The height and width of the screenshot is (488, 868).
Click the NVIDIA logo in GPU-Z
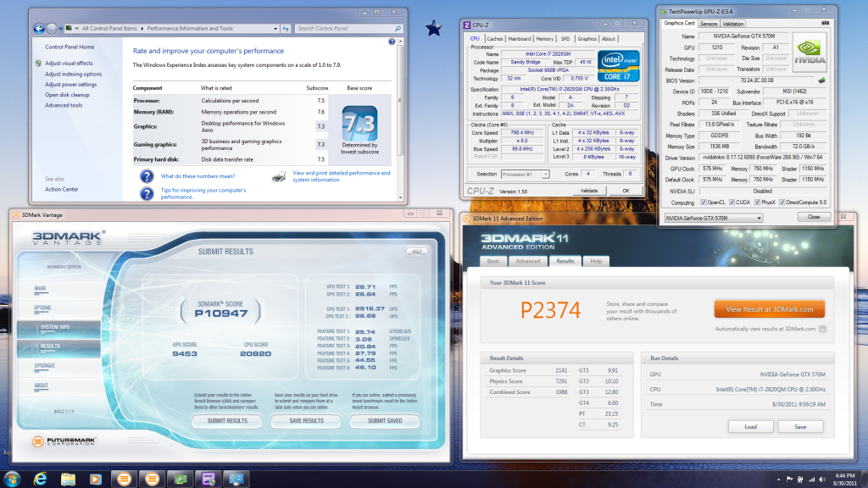(x=810, y=52)
